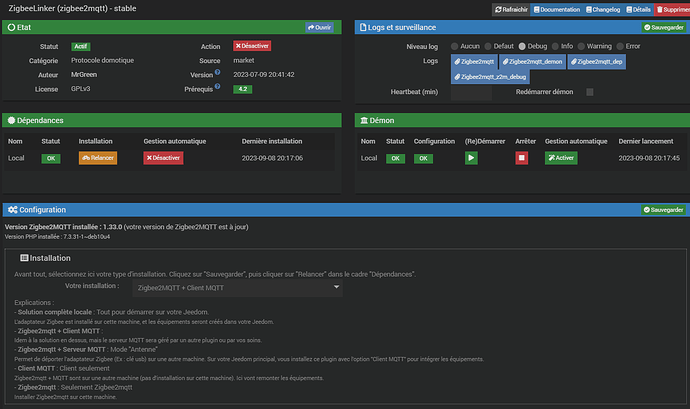Toggle the Redémarrer démon checkbox
690x409 pixels.
(x=590, y=92)
